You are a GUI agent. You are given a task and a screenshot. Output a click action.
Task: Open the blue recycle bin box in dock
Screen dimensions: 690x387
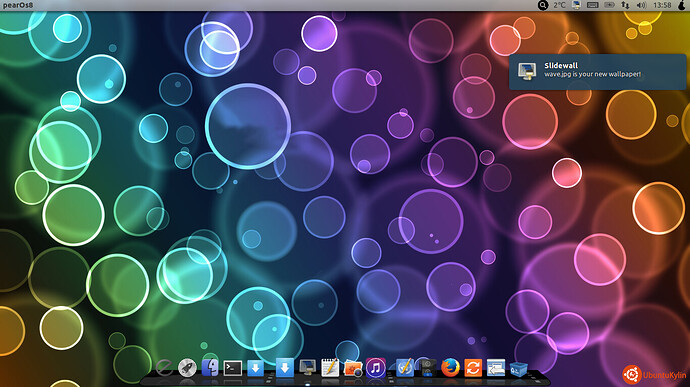519,369
